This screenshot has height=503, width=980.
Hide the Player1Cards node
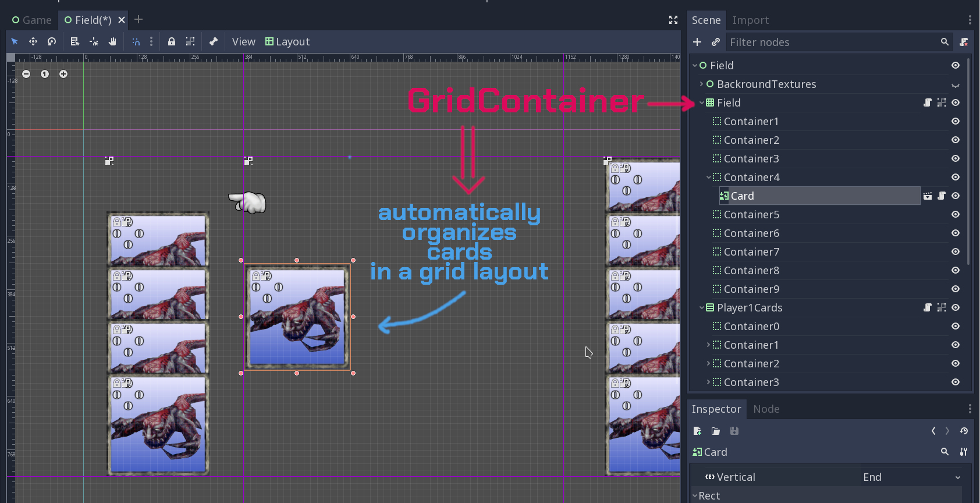[956, 308]
